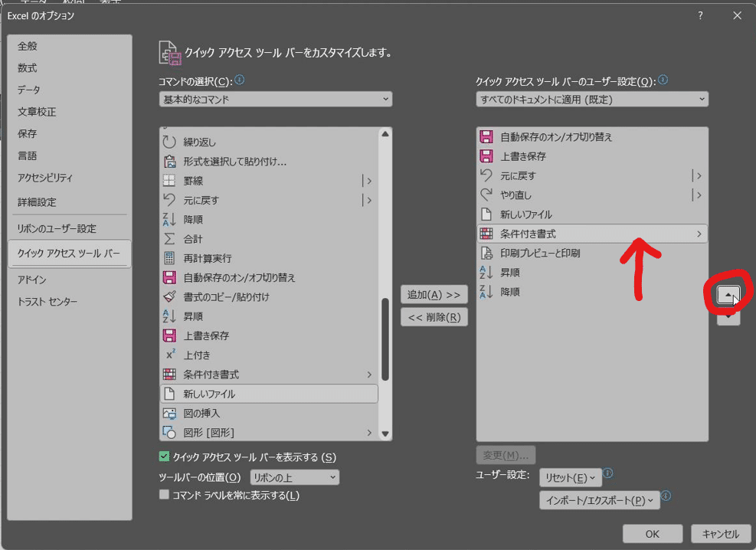Click the 繰り返し icon in the command list

pyautogui.click(x=169, y=142)
